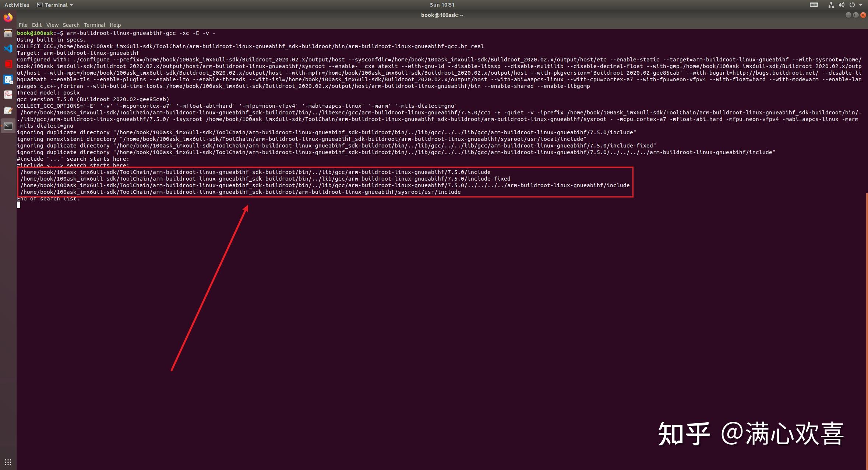
Task: Open the File menu
Action: click(x=23, y=25)
